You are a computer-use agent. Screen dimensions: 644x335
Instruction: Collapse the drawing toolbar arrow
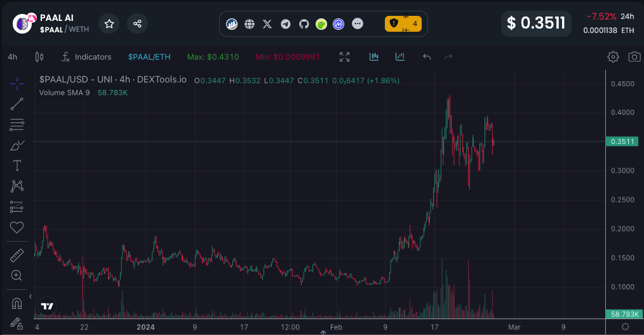click(x=30, y=296)
